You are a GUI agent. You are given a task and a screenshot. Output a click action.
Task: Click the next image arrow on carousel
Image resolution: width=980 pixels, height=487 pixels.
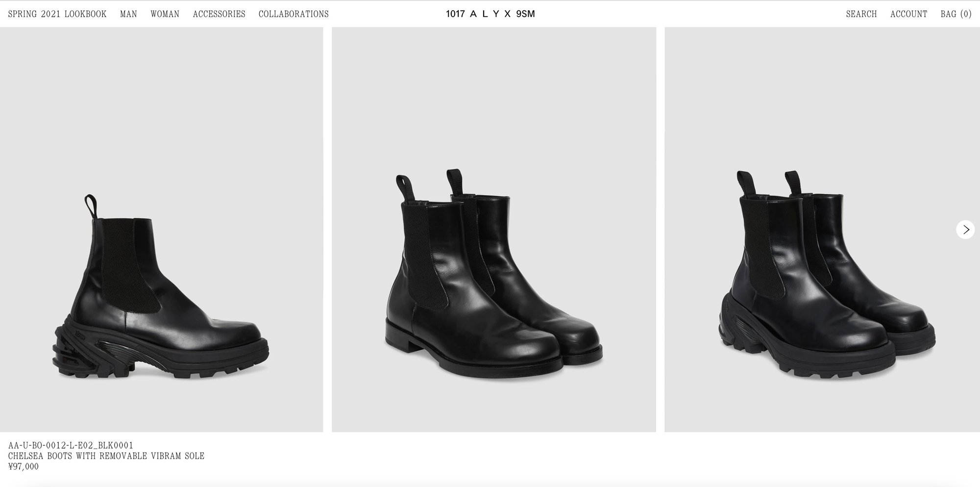click(x=965, y=230)
